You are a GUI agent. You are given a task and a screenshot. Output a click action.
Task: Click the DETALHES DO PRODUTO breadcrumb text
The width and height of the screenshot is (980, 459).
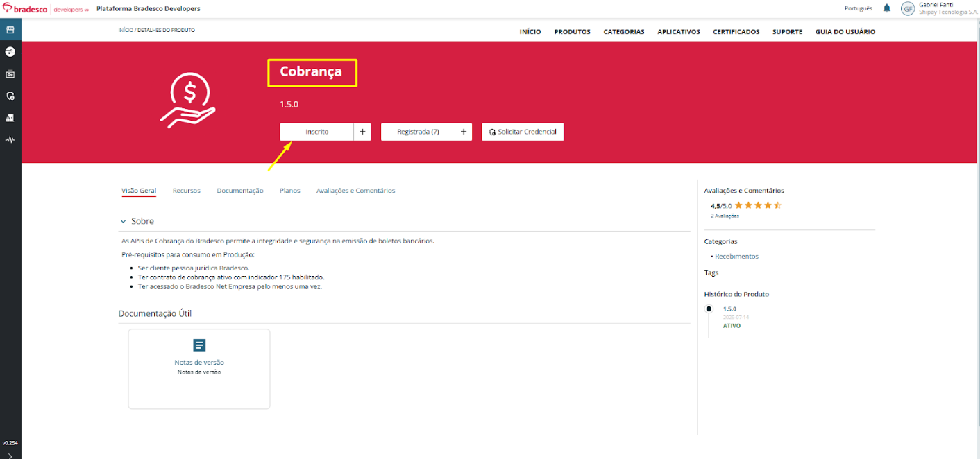coord(166,31)
